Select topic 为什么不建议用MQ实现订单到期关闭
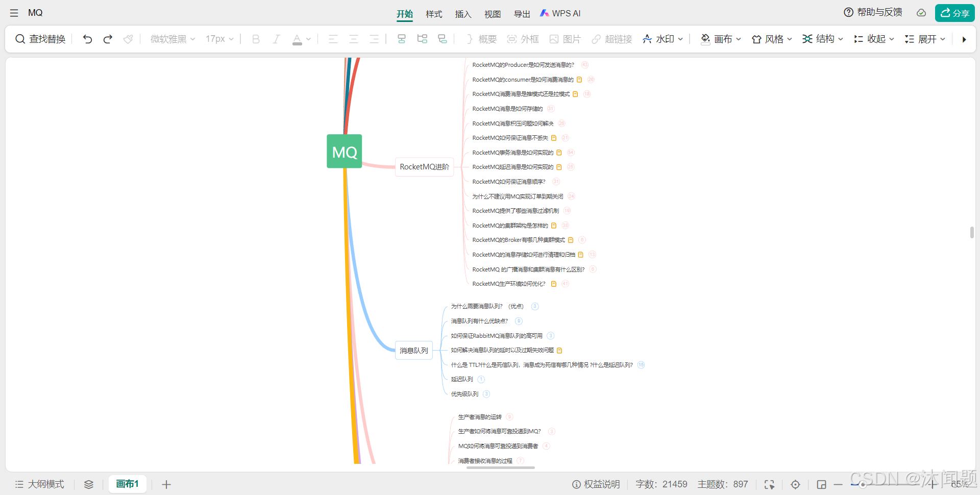Viewport: 980px width, 495px height. click(518, 196)
